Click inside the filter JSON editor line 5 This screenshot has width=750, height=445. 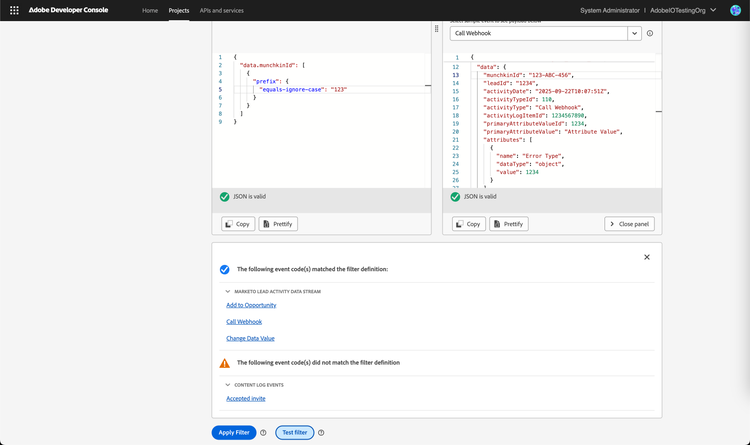300,90
